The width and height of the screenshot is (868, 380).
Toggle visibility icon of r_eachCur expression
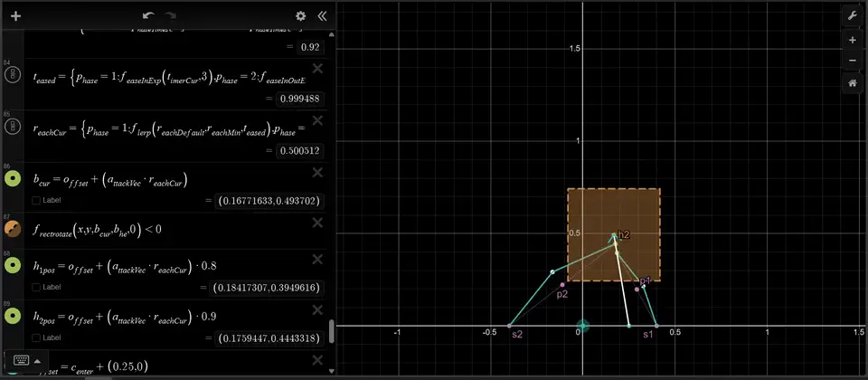[12, 127]
